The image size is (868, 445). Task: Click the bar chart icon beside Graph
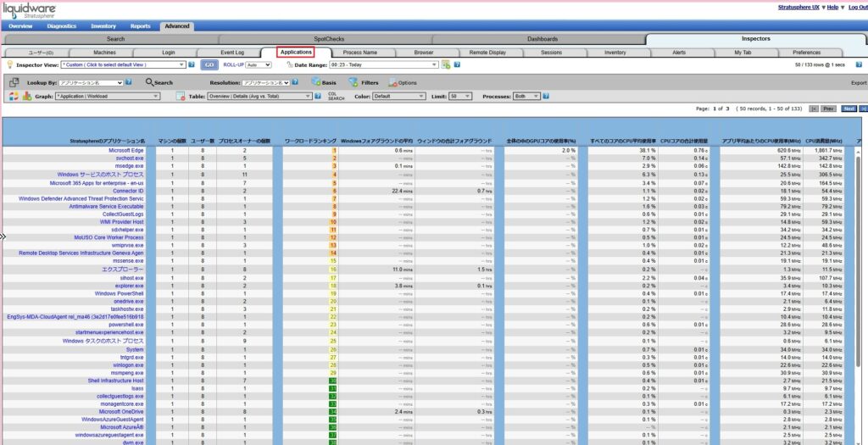pos(27,97)
